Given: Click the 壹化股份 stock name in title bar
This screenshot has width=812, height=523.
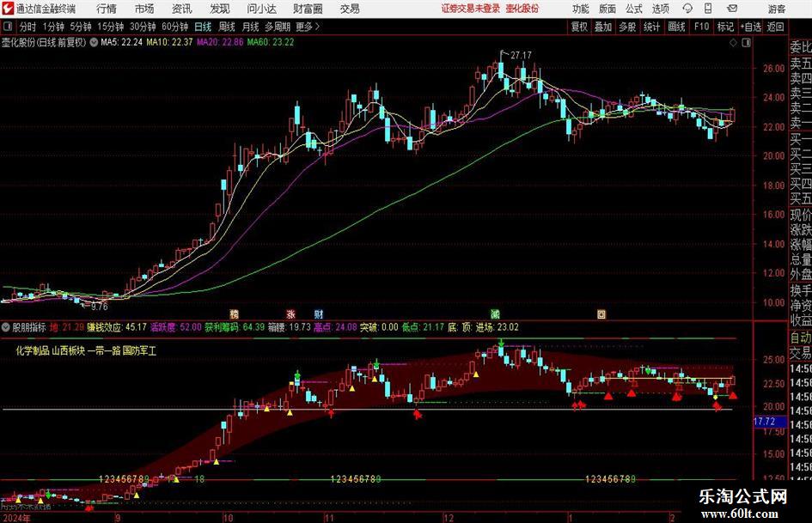Looking at the screenshot, I should pos(522,9).
